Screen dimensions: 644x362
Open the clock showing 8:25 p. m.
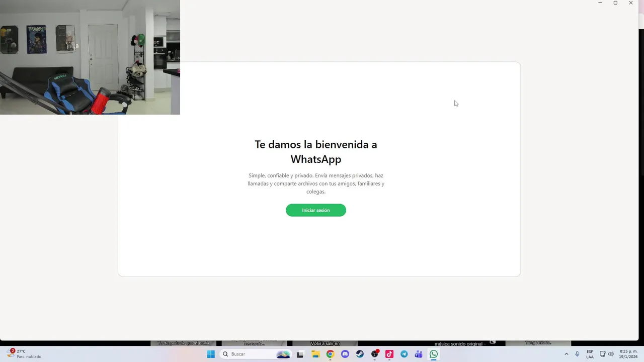point(628,354)
